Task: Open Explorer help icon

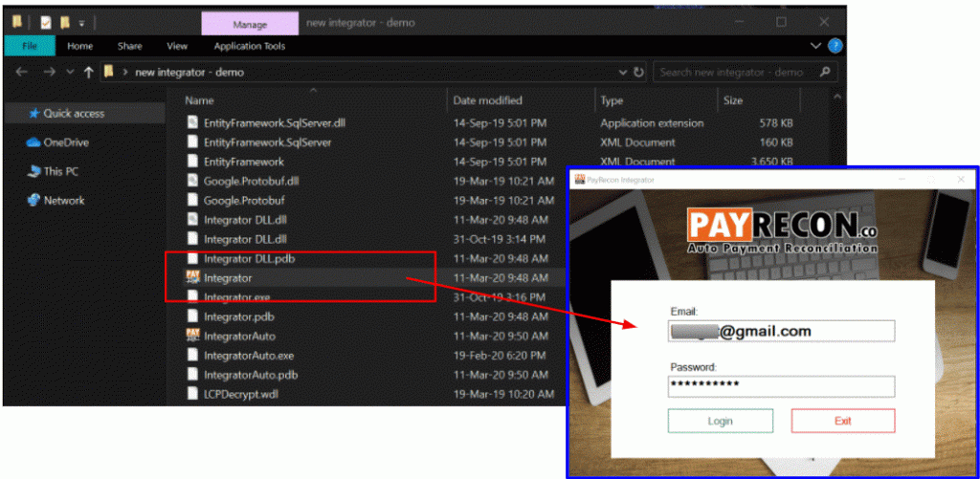Action: 835,46
